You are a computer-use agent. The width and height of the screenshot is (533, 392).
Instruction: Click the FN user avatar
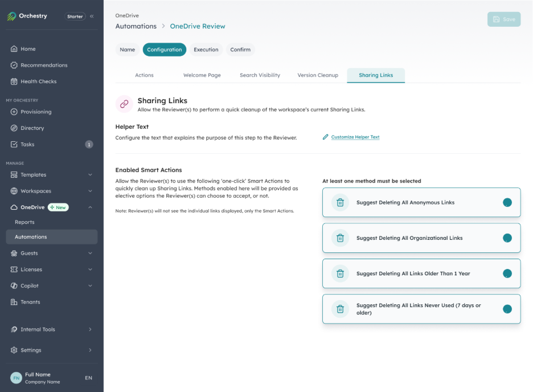[16, 378]
